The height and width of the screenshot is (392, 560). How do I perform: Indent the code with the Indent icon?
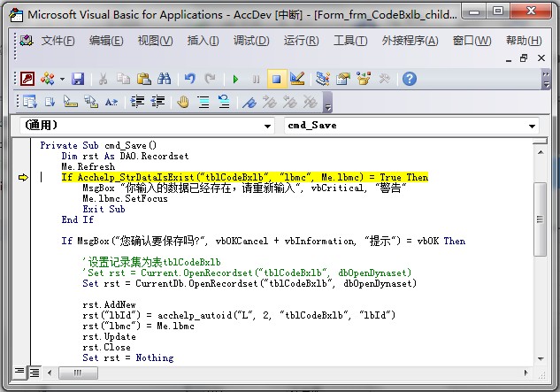pyautogui.click(x=137, y=102)
